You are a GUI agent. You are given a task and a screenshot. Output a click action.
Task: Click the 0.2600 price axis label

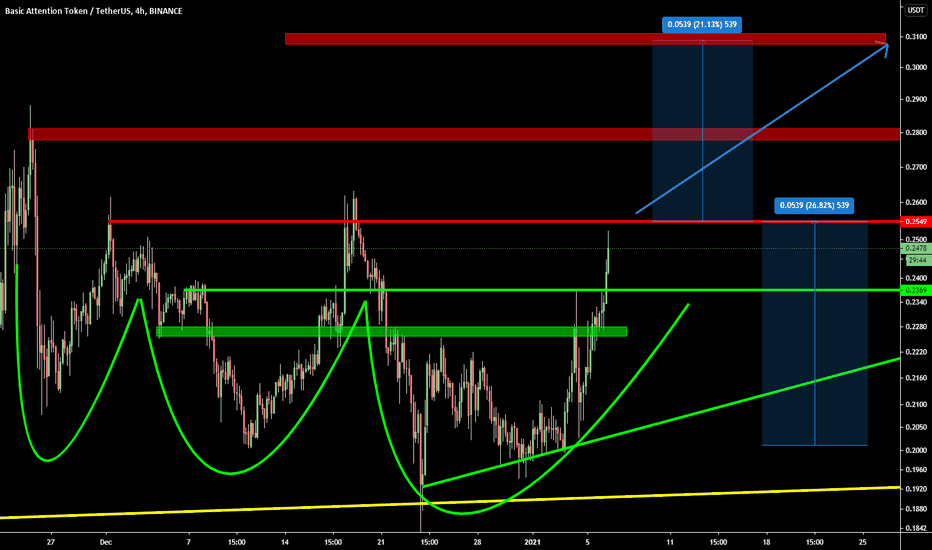click(916, 203)
